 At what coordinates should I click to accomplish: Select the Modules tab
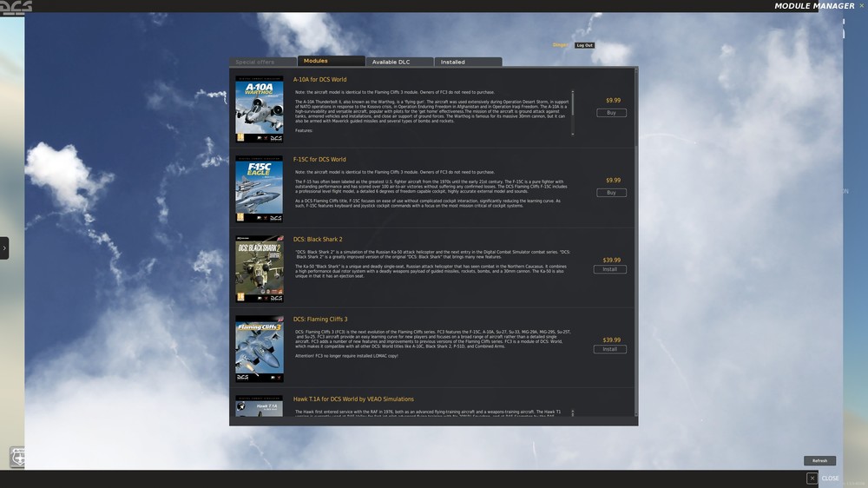point(331,61)
